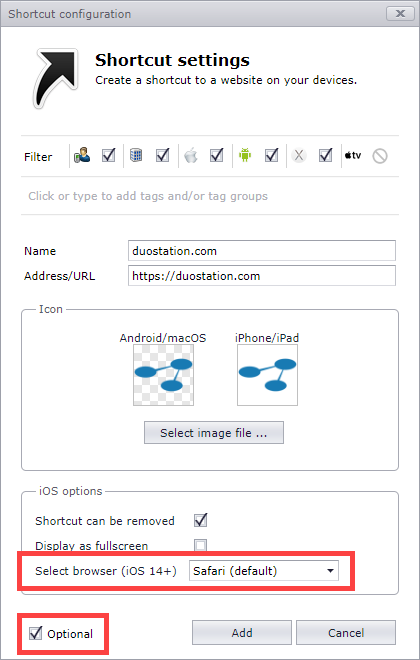Image resolution: width=420 pixels, height=660 pixels.
Task: Toggle the Shortcut can be removed checkbox
Action: (x=200, y=521)
